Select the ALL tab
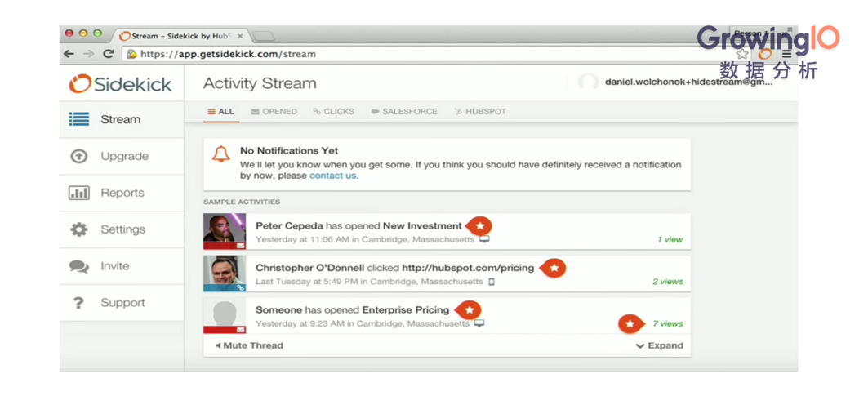 [x=220, y=111]
